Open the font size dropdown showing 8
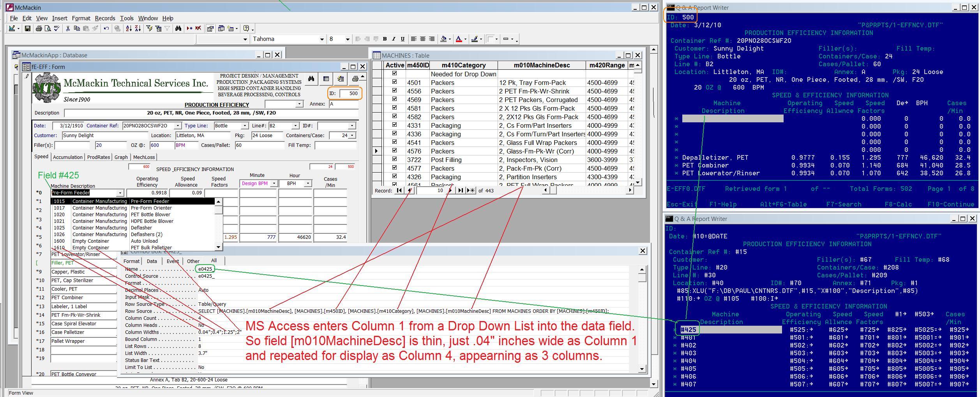 pyautogui.click(x=348, y=39)
